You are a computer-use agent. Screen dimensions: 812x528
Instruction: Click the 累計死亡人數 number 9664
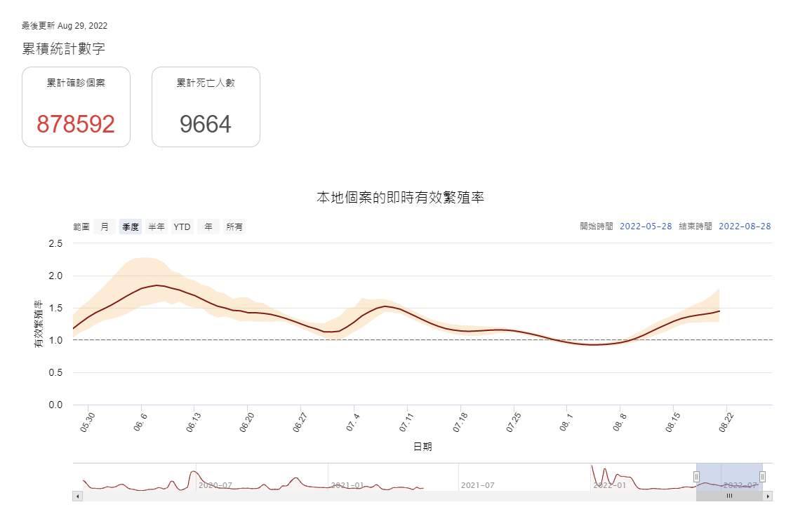(206, 124)
